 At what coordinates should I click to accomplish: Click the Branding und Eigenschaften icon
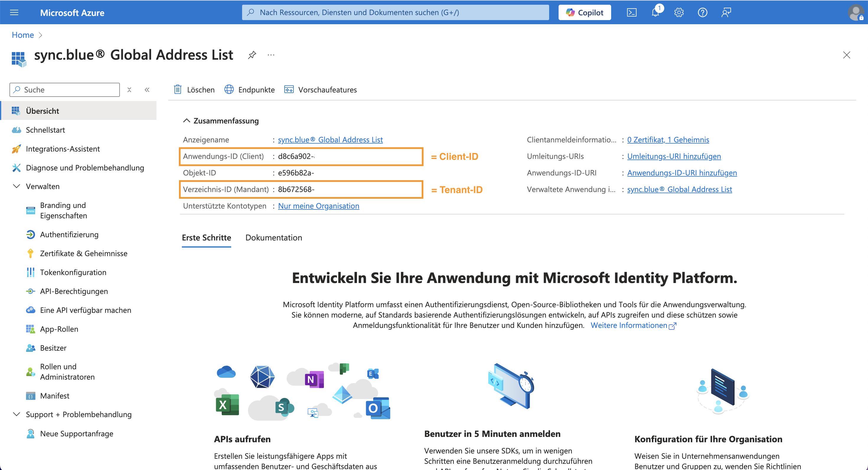pyautogui.click(x=30, y=210)
